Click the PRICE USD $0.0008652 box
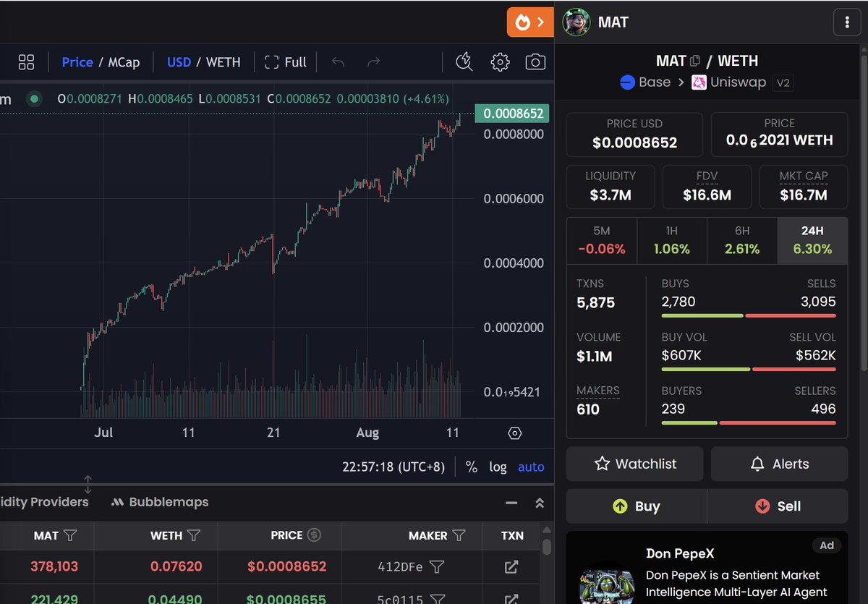The image size is (868, 604). pos(634,134)
